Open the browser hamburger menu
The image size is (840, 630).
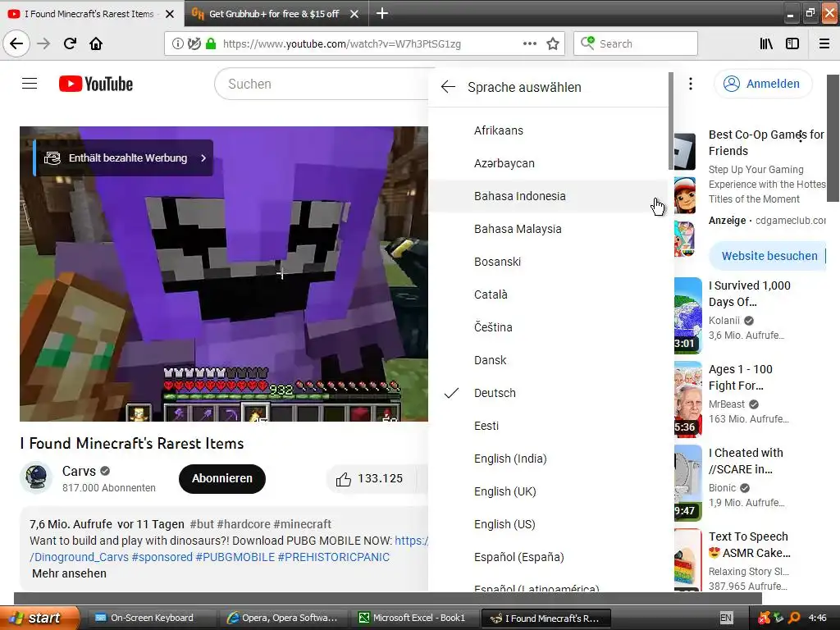[x=824, y=44]
